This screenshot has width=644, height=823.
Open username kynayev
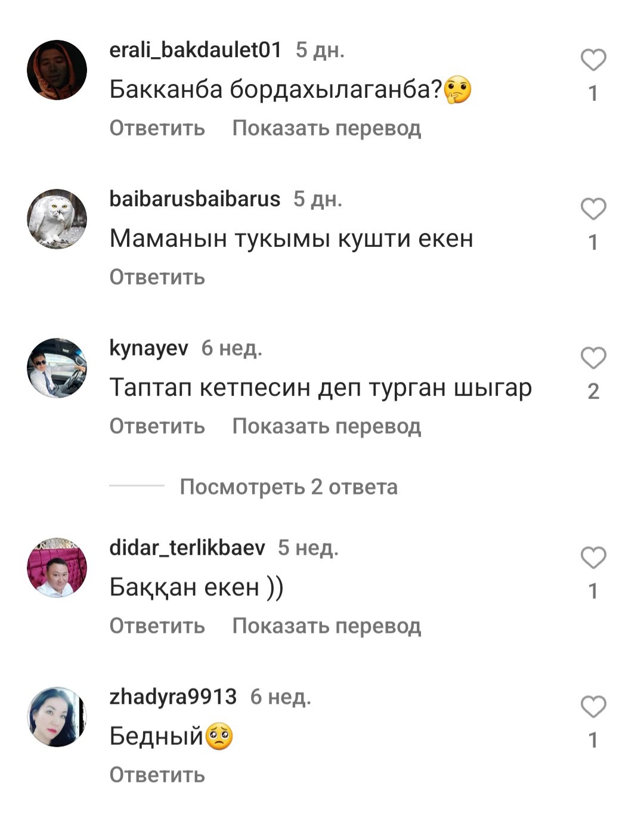[149, 348]
